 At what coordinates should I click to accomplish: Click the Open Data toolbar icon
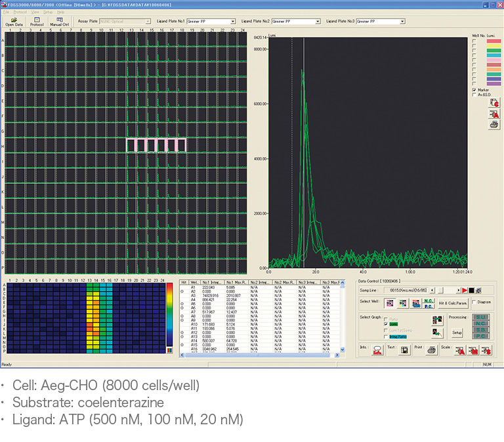14,22
